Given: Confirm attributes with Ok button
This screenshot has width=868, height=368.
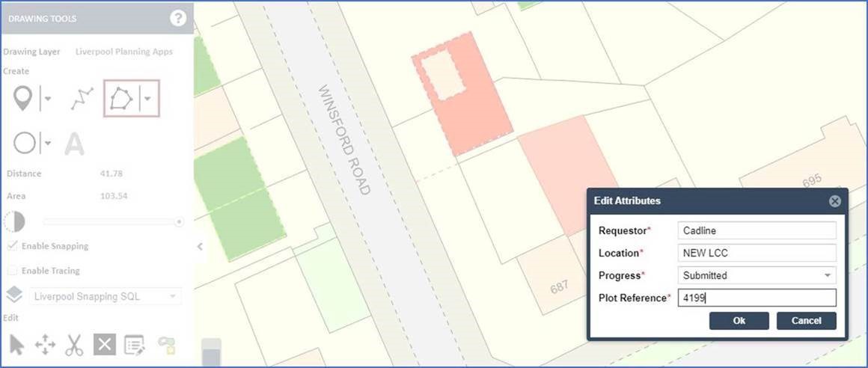Looking at the screenshot, I should click(x=739, y=320).
